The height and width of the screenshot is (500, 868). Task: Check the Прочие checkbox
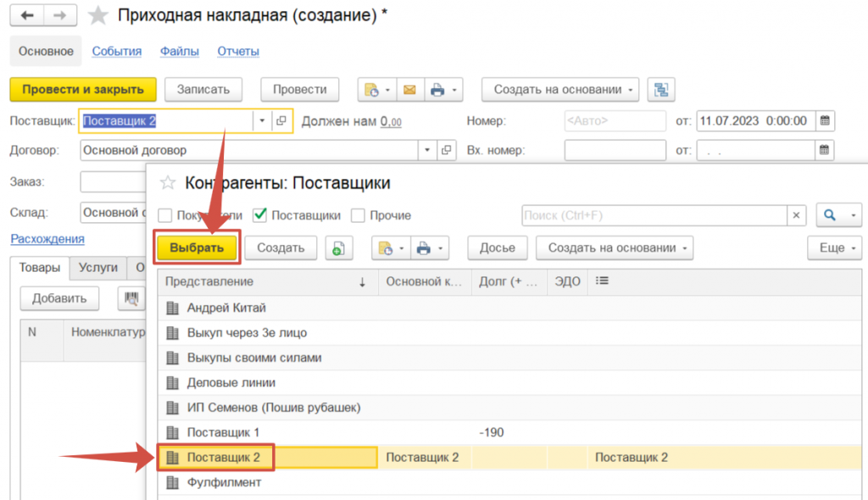pyautogui.click(x=359, y=216)
